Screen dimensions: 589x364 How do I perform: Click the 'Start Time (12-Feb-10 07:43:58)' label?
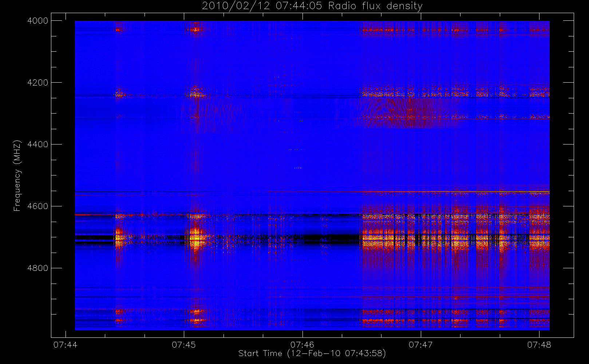(x=312, y=353)
